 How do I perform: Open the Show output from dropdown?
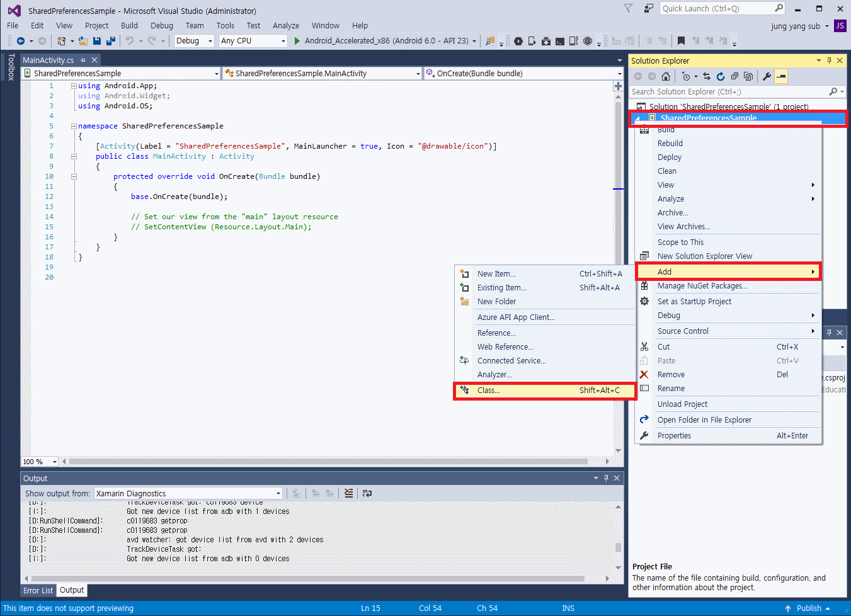tap(188, 494)
